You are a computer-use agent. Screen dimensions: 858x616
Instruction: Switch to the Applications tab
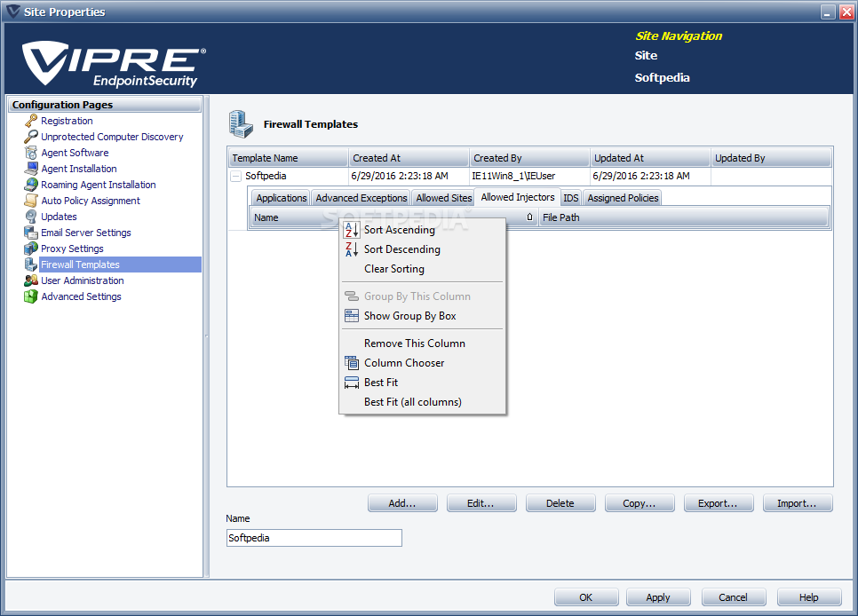[282, 198]
